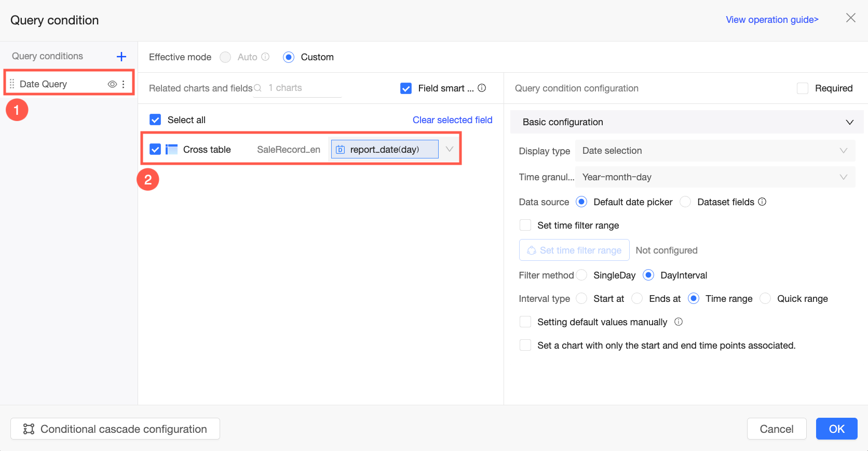Screen dimensions: 868x451
Task: Open the report_date(day) field dropdown
Action: pos(450,149)
